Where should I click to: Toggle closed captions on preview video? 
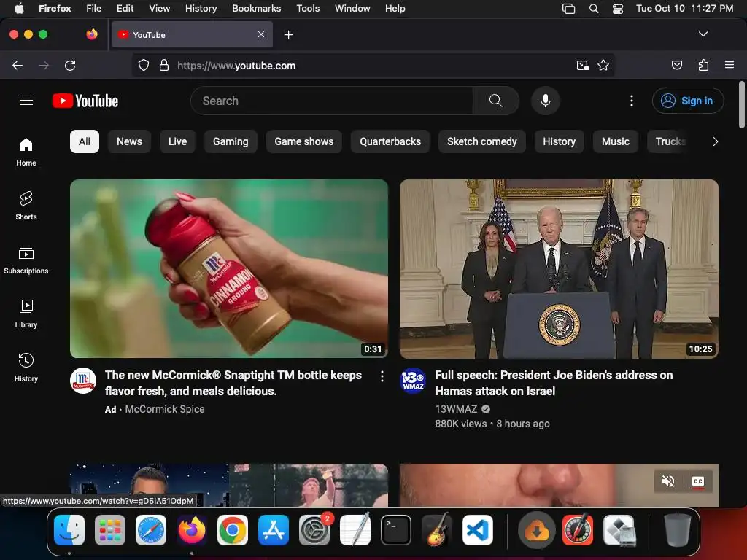tap(698, 481)
